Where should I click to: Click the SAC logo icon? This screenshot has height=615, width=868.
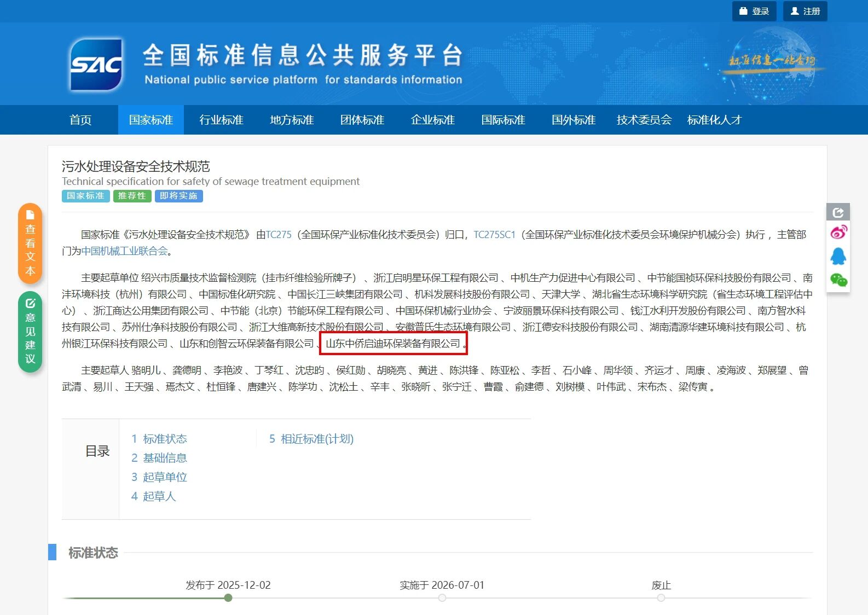96,65
